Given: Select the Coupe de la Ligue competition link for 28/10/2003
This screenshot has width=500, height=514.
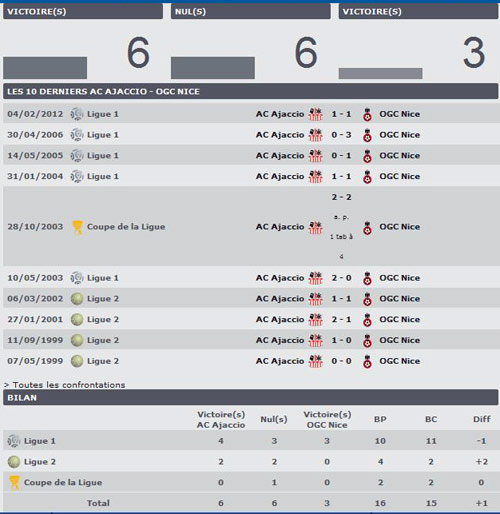Looking at the screenshot, I should point(126,227).
